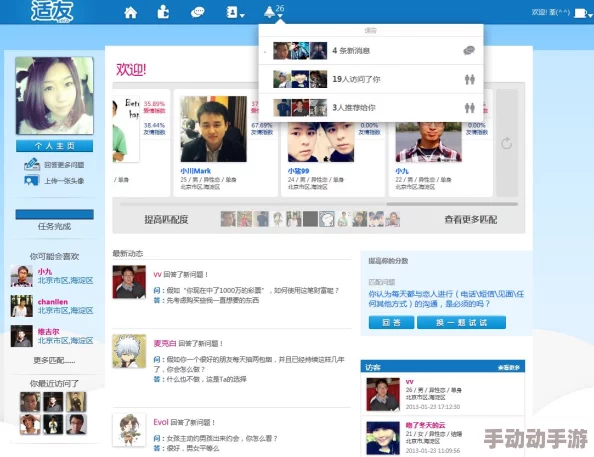Select the last thumbnail in match strip
Viewport: 594px width, 457px height.
(x=392, y=219)
